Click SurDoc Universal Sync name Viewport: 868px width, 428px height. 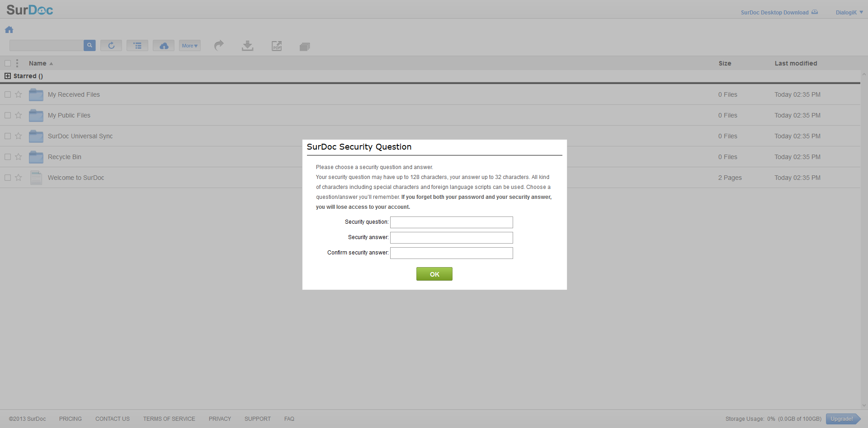click(x=80, y=136)
